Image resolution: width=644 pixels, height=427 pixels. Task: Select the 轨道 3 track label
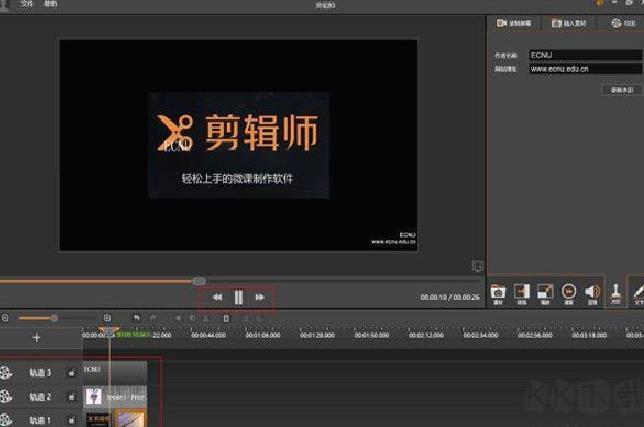click(x=40, y=372)
